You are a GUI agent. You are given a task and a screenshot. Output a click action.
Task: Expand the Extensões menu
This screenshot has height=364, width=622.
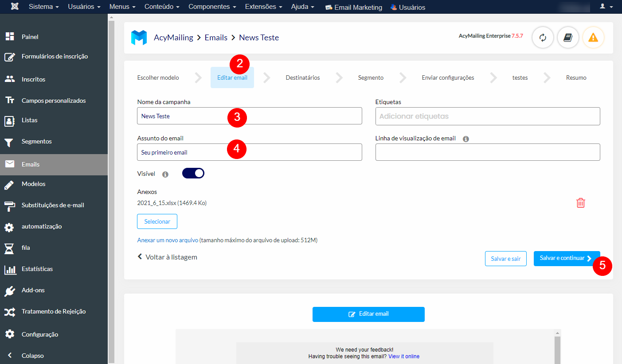263,7
